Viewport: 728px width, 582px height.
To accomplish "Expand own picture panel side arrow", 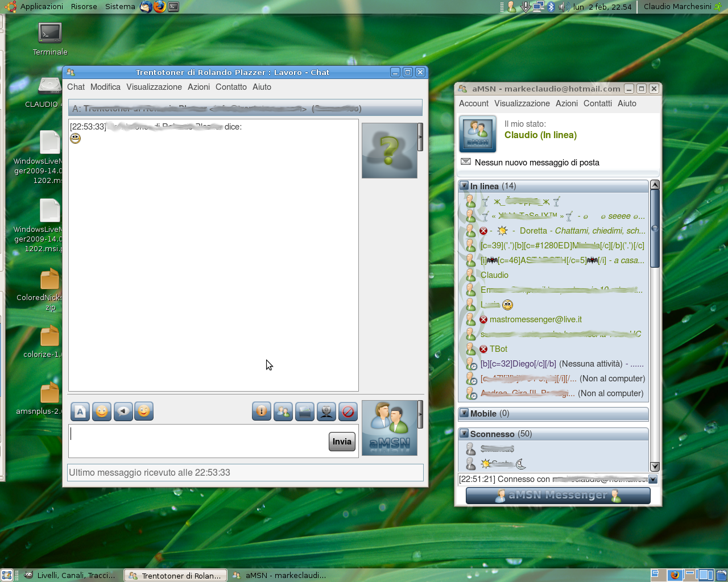I will click(420, 414).
